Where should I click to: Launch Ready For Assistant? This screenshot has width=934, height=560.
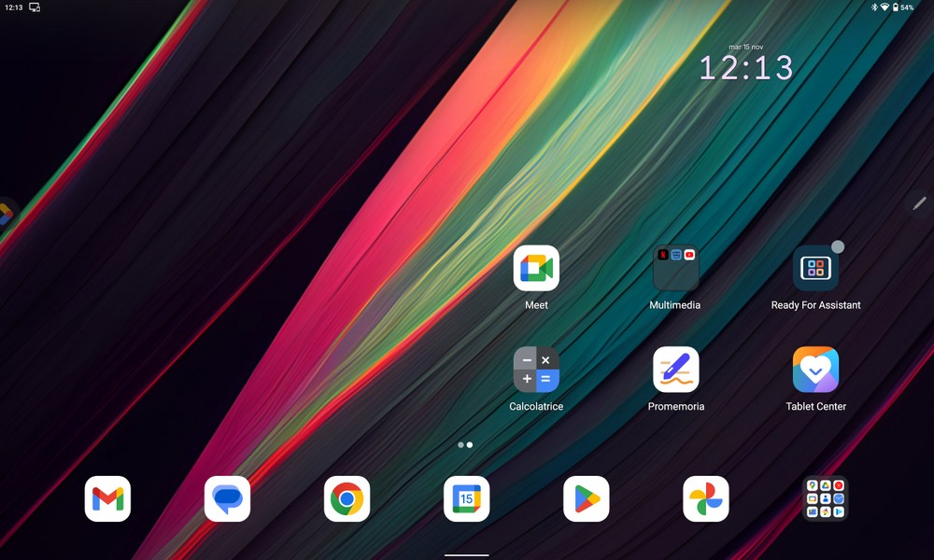[x=815, y=268]
